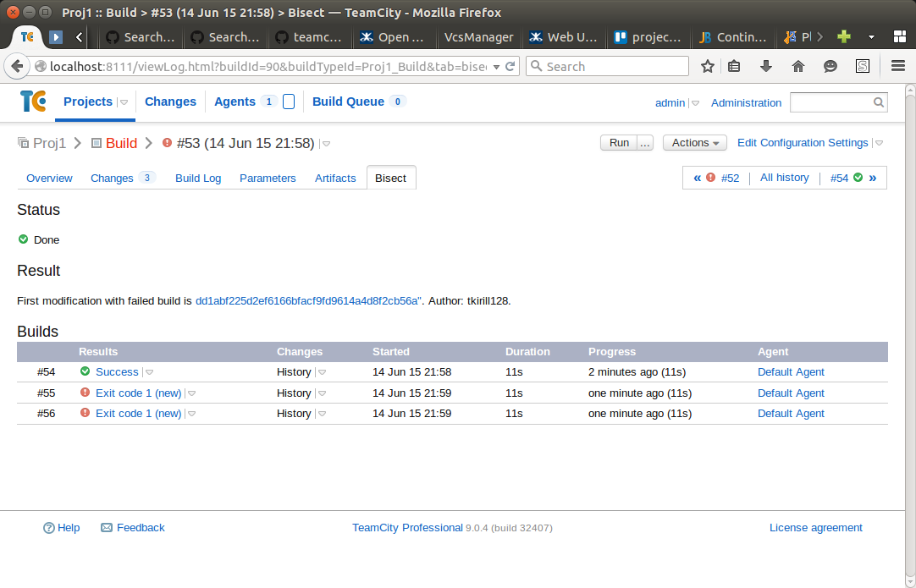The height and width of the screenshot is (588, 916).
Task: Select the Bisect tab
Action: click(391, 179)
